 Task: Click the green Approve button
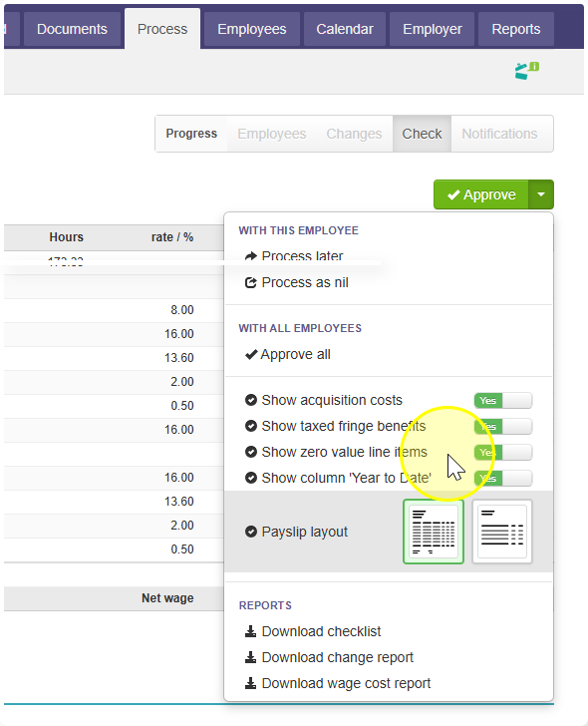coord(481,194)
